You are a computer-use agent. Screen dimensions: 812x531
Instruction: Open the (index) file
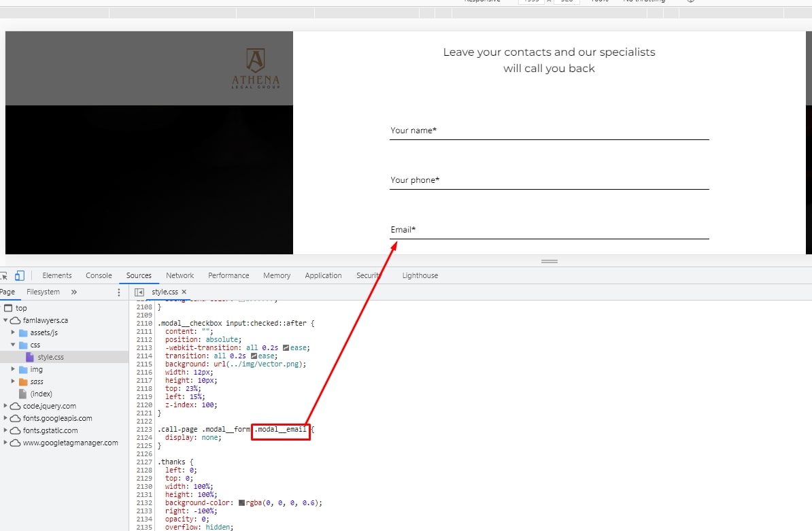pos(41,394)
